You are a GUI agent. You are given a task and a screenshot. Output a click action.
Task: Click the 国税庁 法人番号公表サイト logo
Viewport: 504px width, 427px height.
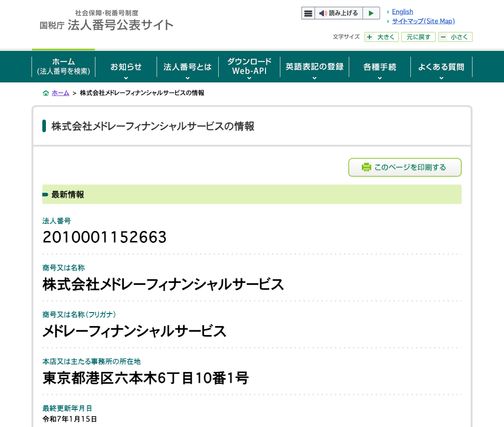pos(106,21)
